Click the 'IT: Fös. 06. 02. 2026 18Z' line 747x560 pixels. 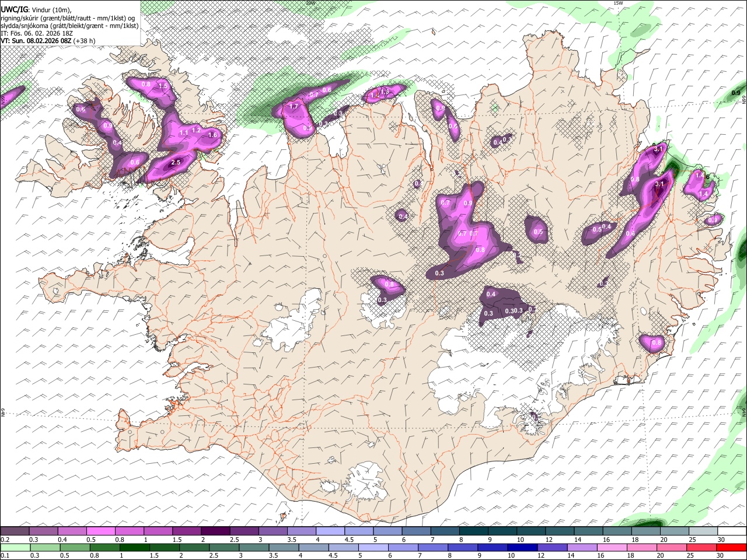(x=37, y=33)
